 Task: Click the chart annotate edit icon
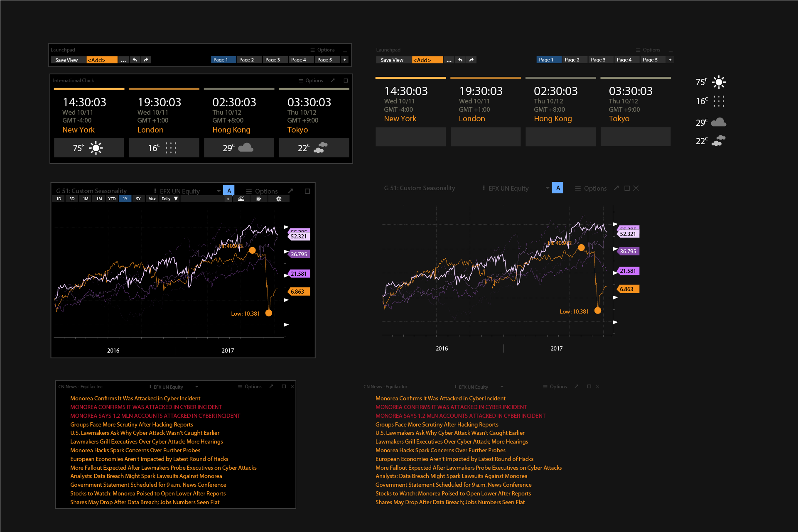click(259, 199)
